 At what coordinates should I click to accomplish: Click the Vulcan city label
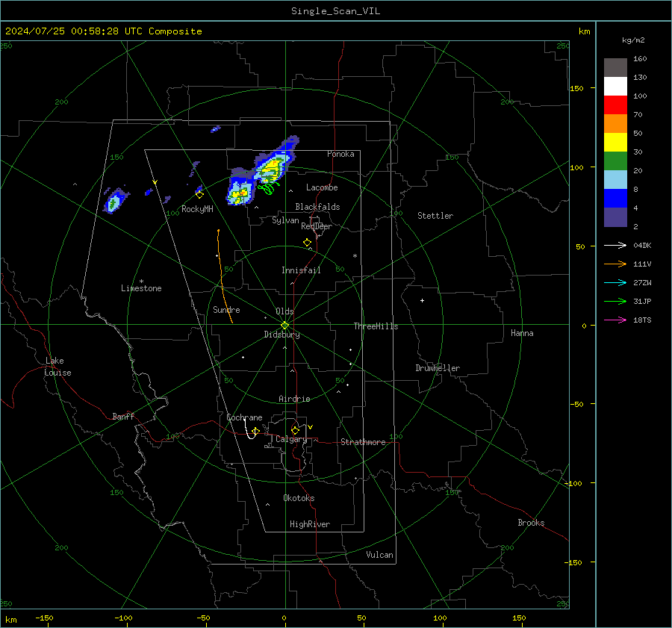[379, 555]
